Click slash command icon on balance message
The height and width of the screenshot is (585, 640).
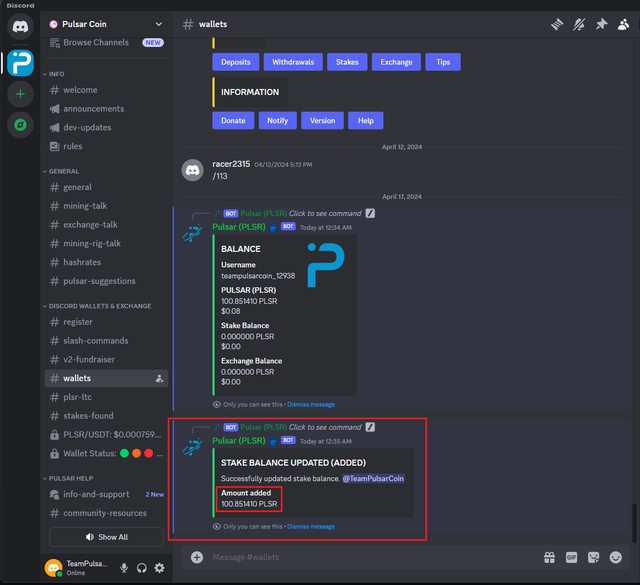click(370, 213)
